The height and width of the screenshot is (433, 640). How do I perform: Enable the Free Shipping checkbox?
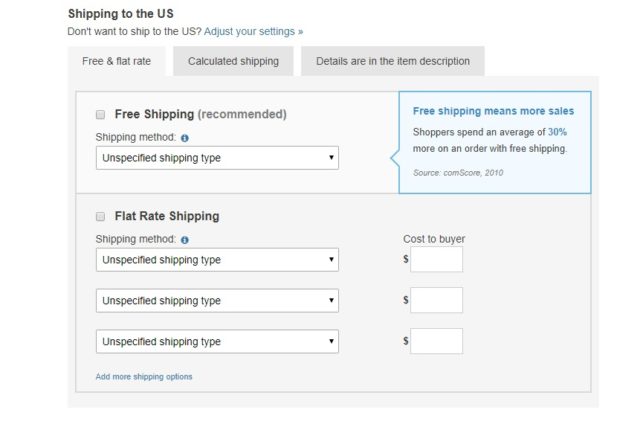[x=100, y=115]
